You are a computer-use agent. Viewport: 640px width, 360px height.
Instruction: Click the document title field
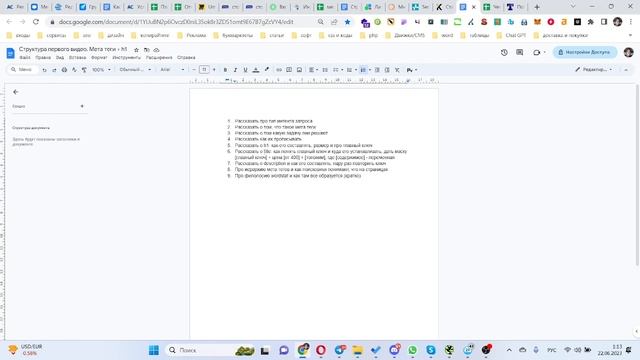[x=73, y=49]
